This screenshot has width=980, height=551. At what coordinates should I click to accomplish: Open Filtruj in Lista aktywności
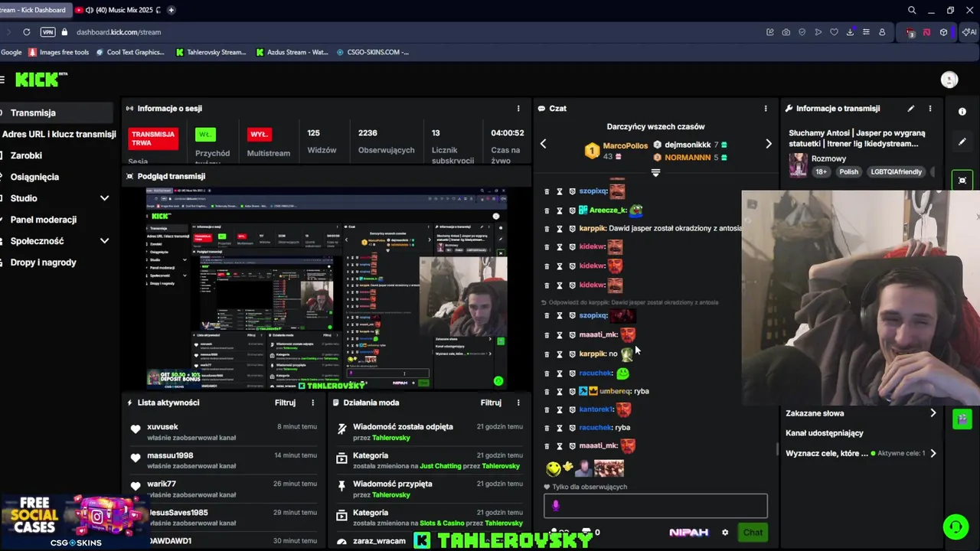pos(285,403)
